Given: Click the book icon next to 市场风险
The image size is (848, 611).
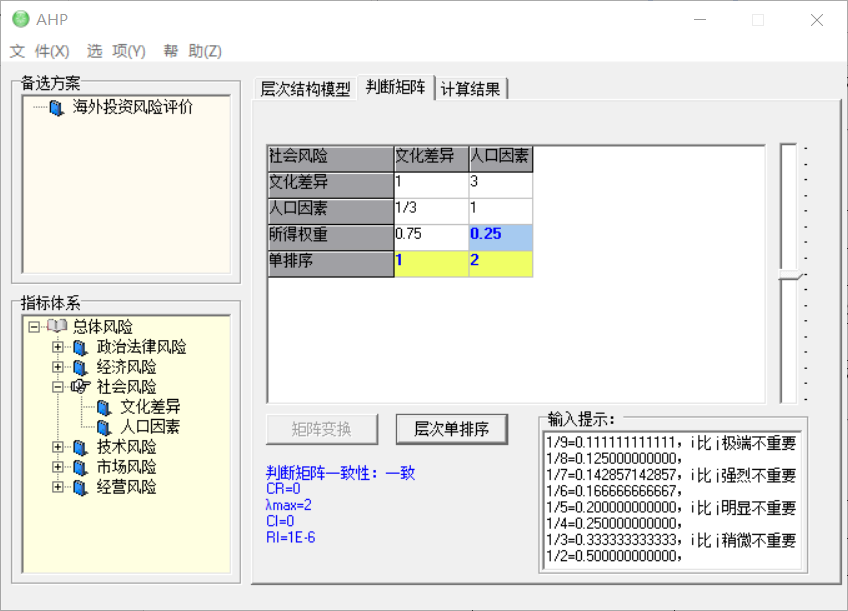Looking at the screenshot, I should click(80, 468).
